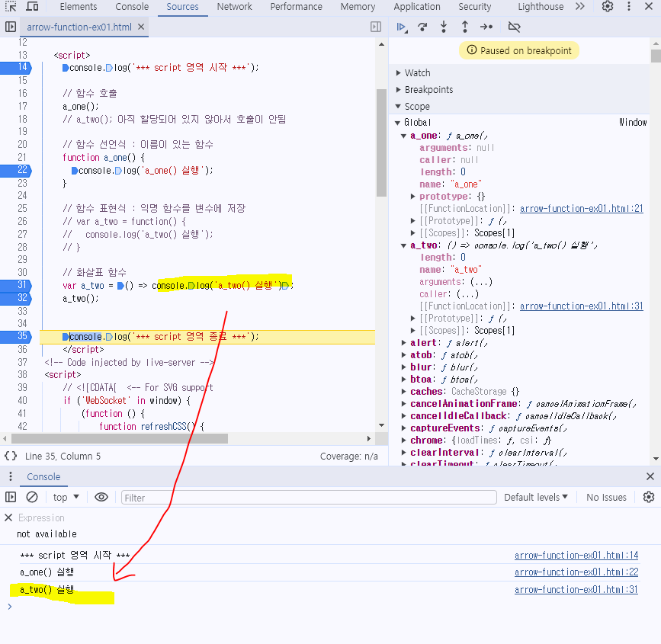Toggle the device toolbar icon

33,6
